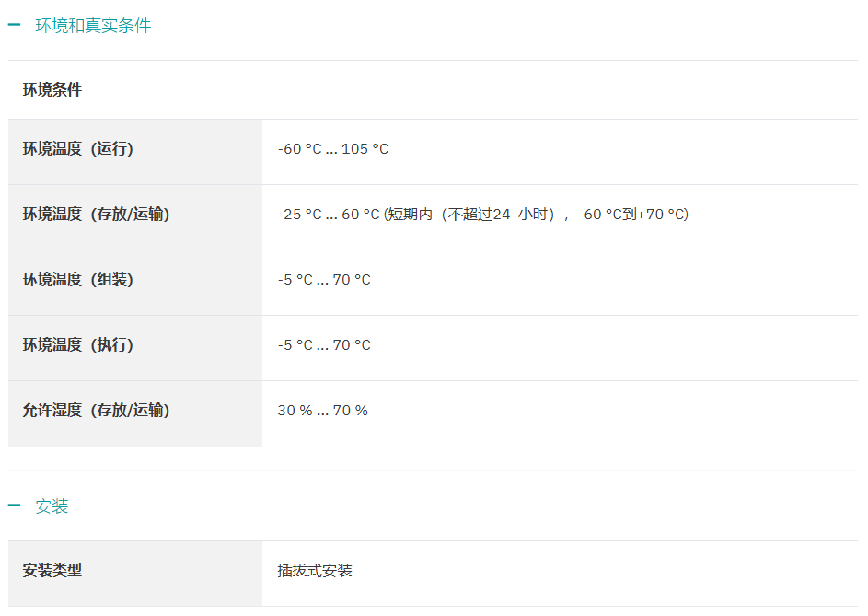Click the 短期内（不超过24 小时） note text

(474, 215)
